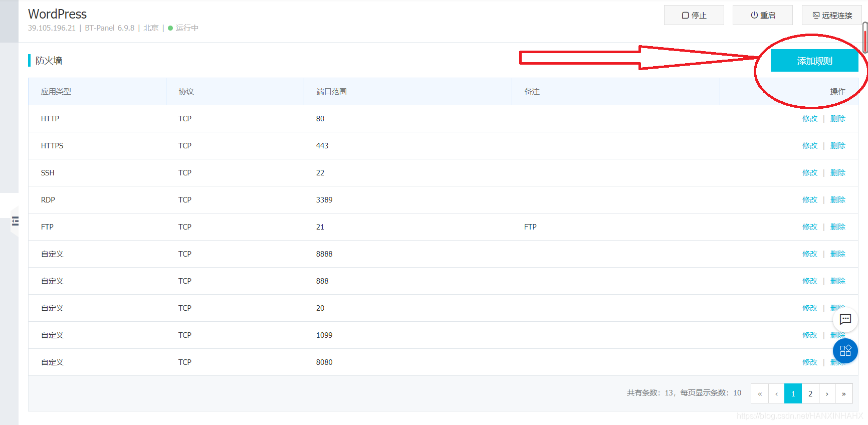The height and width of the screenshot is (425, 868).
Task: Click 修改 for the RDP rule
Action: click(810, 200)
